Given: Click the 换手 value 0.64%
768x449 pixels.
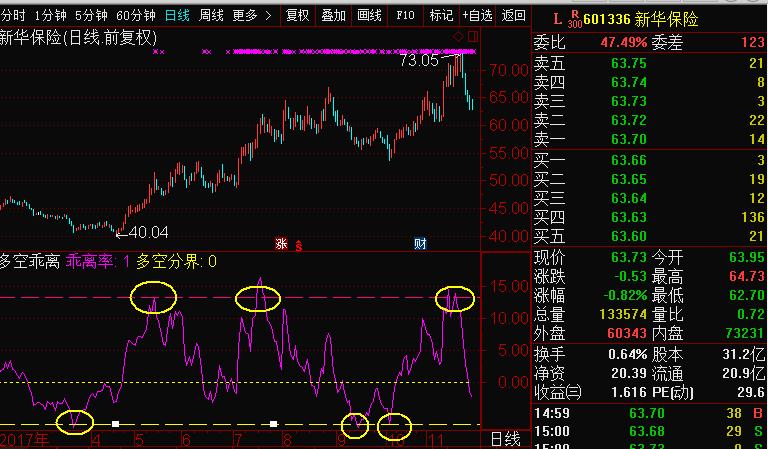Looking at the screenshot, I should point(627,354).
